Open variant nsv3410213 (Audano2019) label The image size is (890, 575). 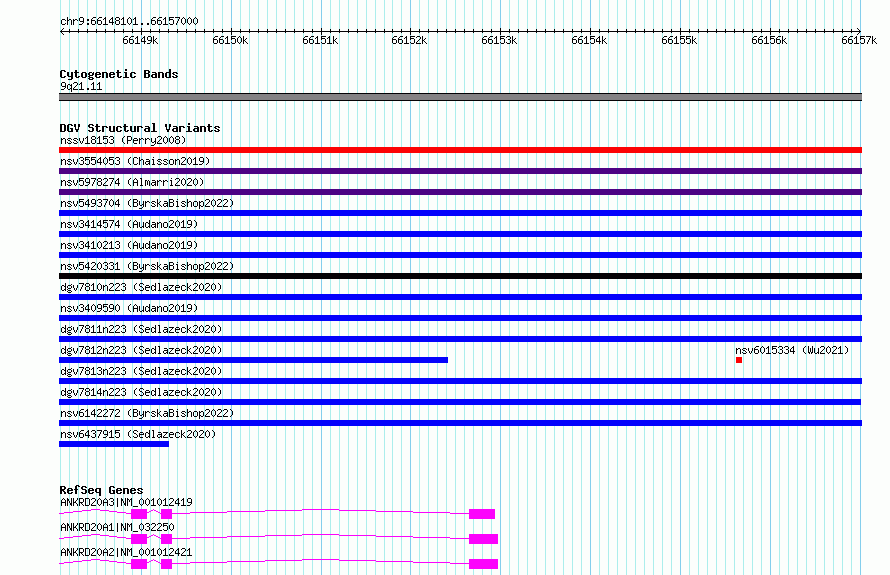coord(129,245)
